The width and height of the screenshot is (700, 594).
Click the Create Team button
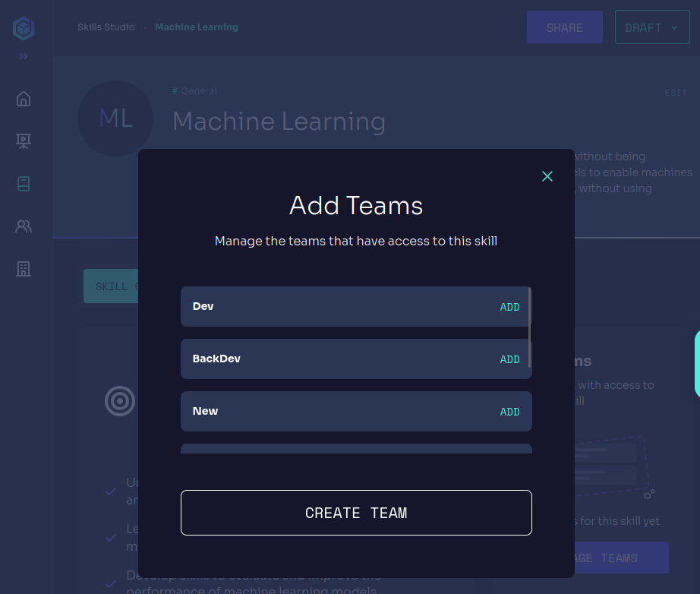(x=356, y=513)
